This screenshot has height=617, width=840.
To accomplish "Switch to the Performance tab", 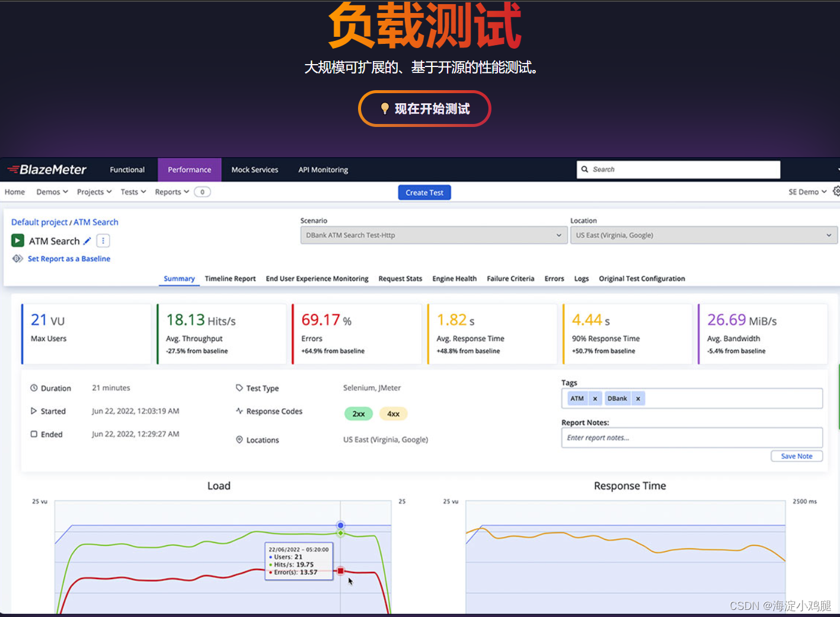I will coord(190,170).
